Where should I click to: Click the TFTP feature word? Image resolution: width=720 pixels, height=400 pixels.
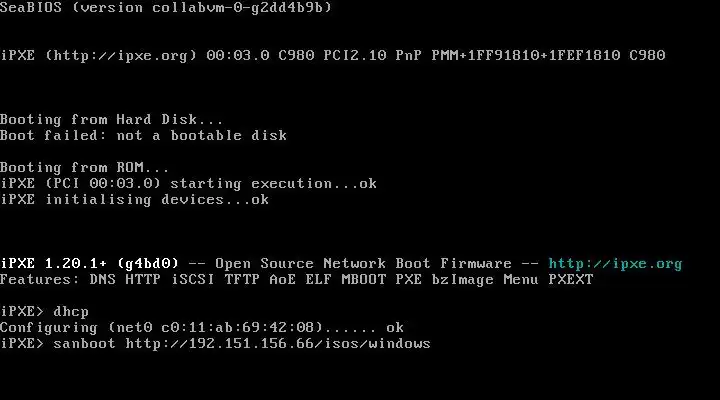[242, 280]
